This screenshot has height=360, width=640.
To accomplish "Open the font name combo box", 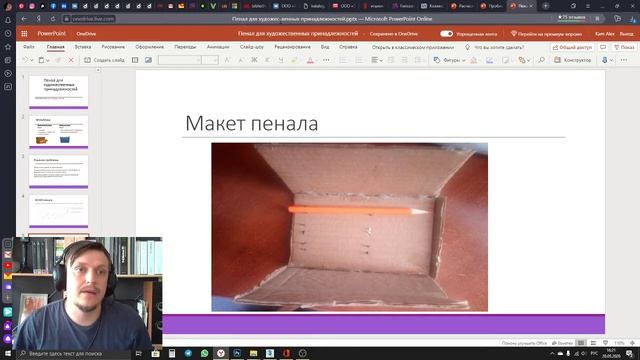I will 180,60.
